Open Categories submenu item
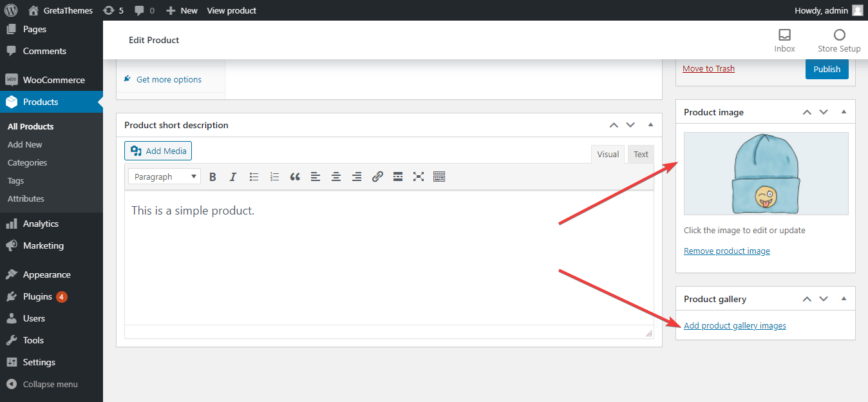This screenshot has width=868, height=402. pos(27,162)
